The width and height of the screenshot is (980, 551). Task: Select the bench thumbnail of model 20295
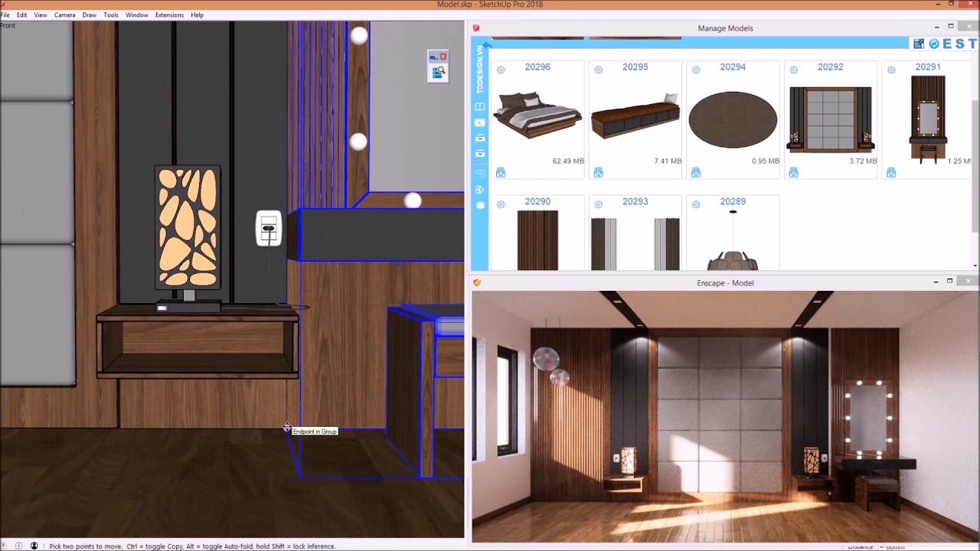click(x=635, y=116)
